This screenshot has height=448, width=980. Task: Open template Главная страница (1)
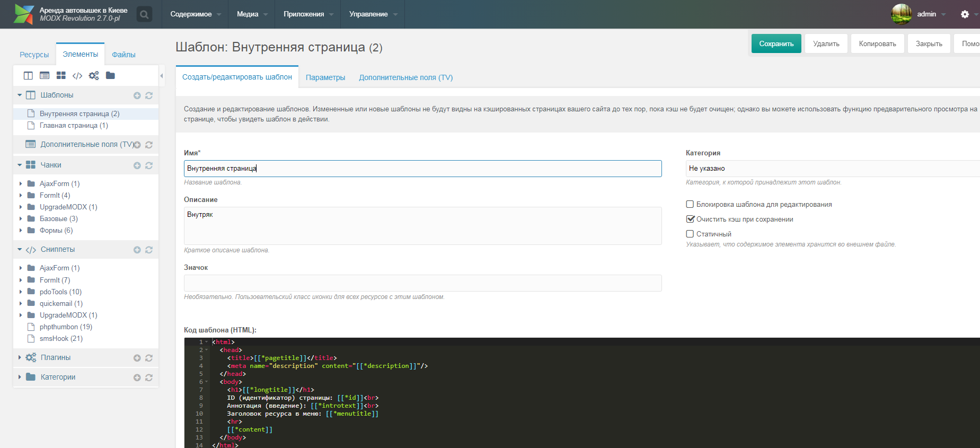[74, 126]
